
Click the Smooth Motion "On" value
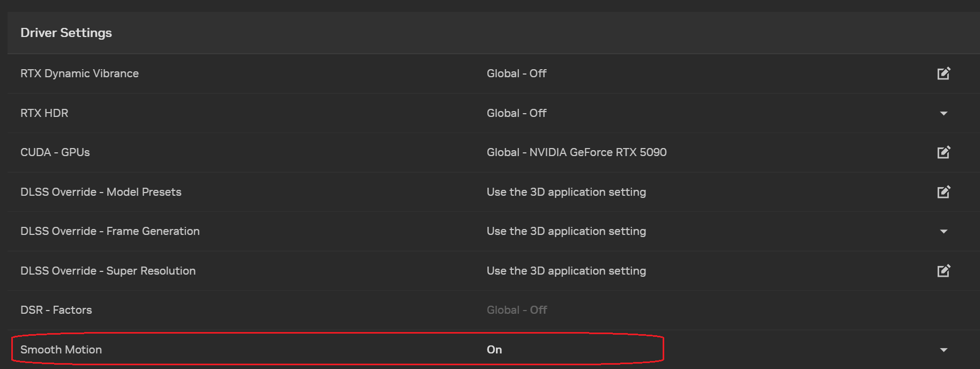click(x=494, y=350)
